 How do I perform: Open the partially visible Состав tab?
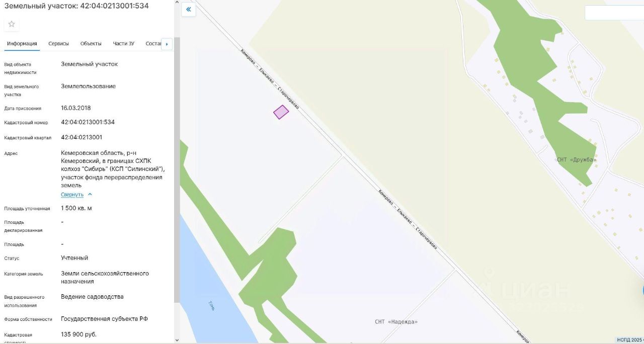point(153,44)
